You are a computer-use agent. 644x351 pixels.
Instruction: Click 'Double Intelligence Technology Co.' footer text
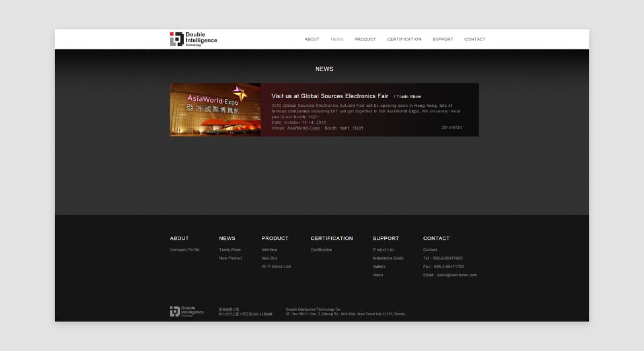pos(313,310)
